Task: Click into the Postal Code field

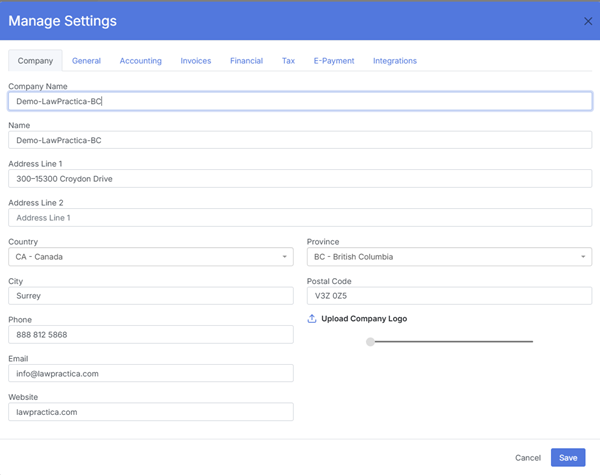Action: [x=448, y=296]
